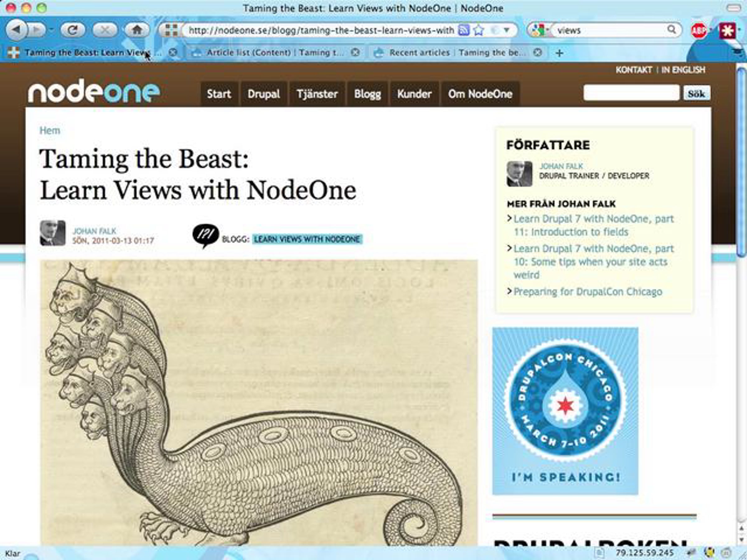Click the IP address 79.125.59.245 in status bar
Image resolution: width=747 pixels, height=560 pixels.
645,553
